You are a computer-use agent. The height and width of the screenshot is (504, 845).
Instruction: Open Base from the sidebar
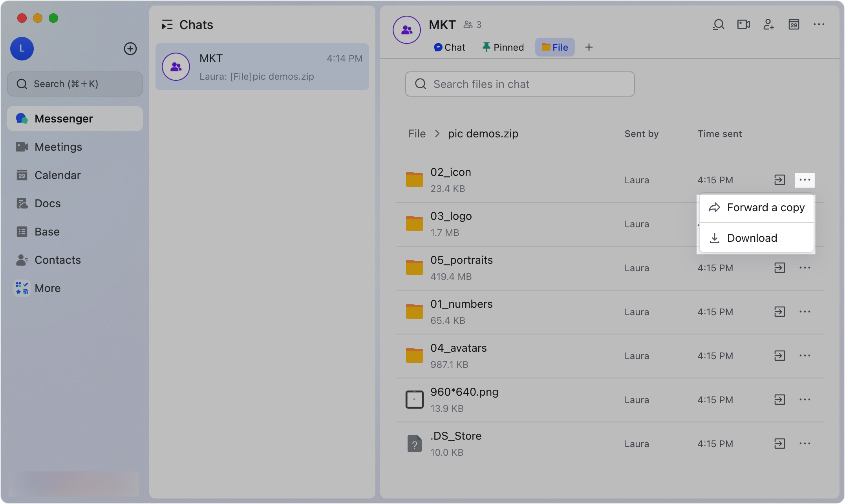pyautogui.click(x=47, y=232)
